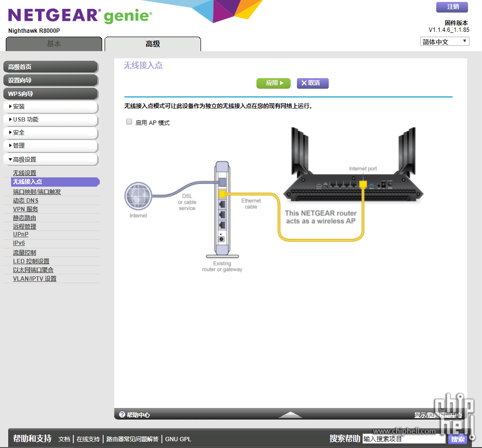Open the 静态路由 link
The height and width of the screenshot is (448, 482).
pyautogui.click(x=25, y=217)
